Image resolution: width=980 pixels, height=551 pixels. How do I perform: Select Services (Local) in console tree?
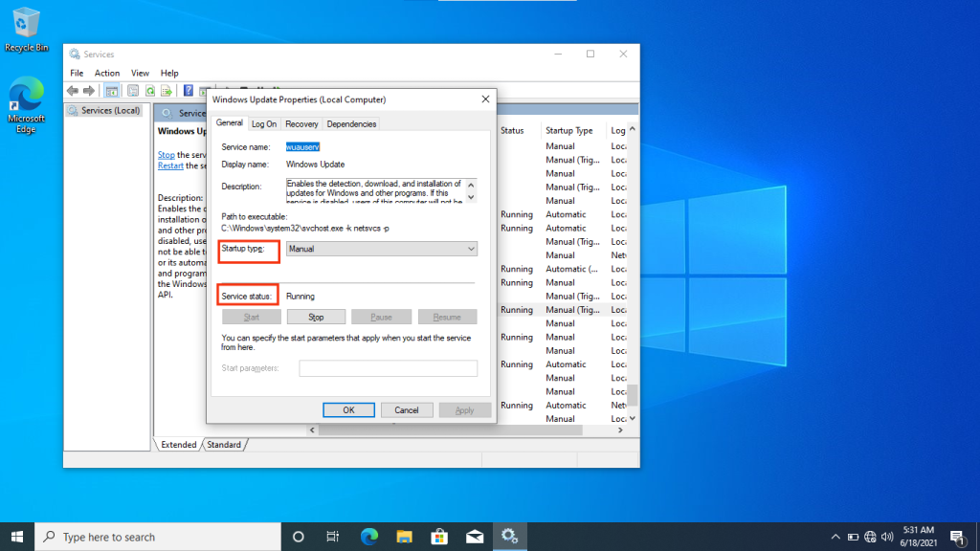coord(104,111)
